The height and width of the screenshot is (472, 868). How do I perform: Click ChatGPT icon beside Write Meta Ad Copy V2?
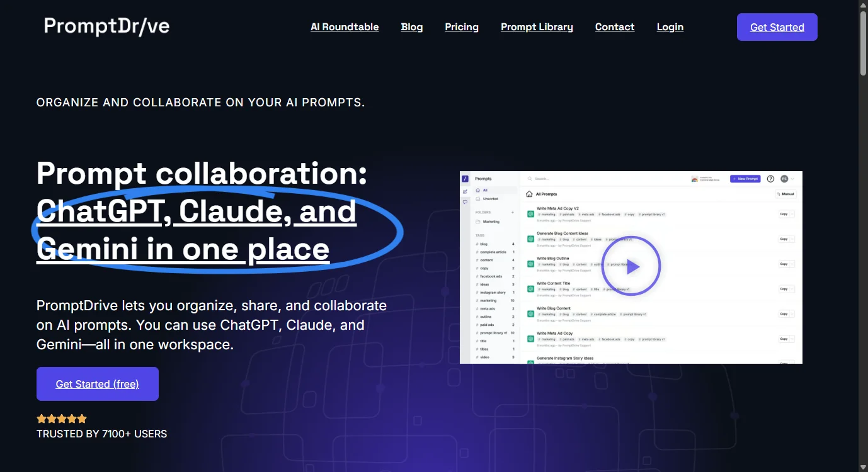pos(530,214)
